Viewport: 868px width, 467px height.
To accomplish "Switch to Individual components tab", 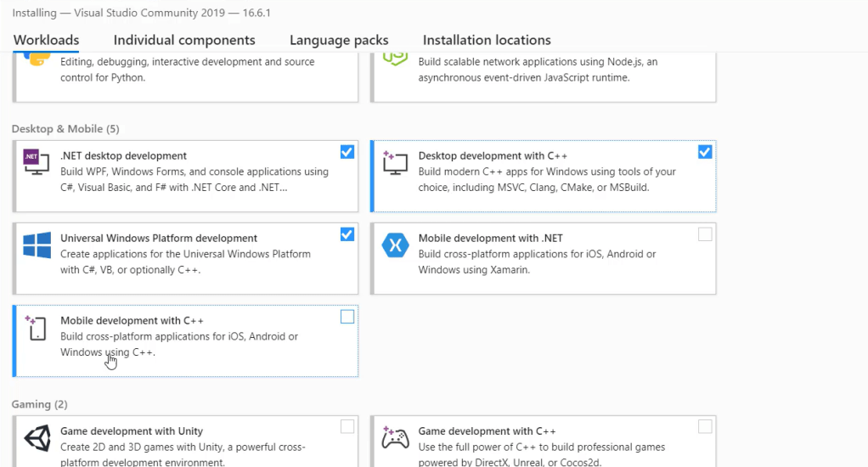I will [184, 40].
